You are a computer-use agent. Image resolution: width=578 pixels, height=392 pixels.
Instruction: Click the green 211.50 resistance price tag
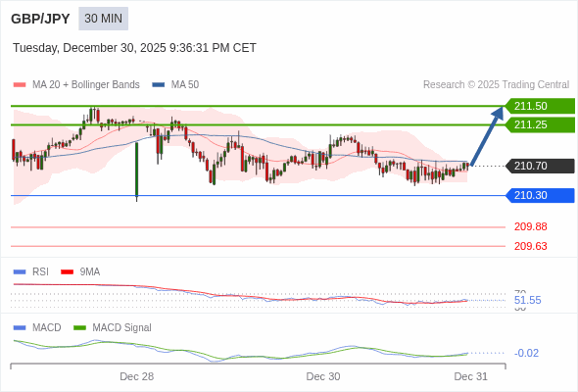[x=540, y=106]
